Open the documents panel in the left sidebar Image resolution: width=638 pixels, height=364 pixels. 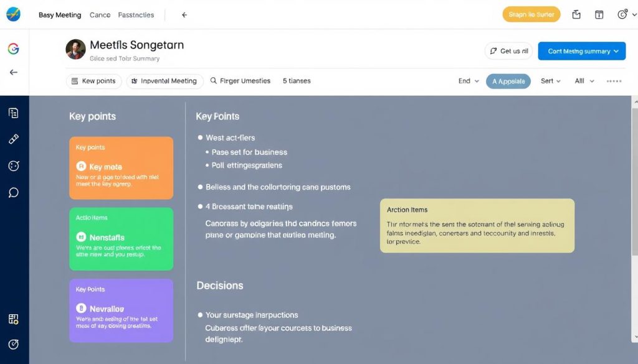click(14, 112)
